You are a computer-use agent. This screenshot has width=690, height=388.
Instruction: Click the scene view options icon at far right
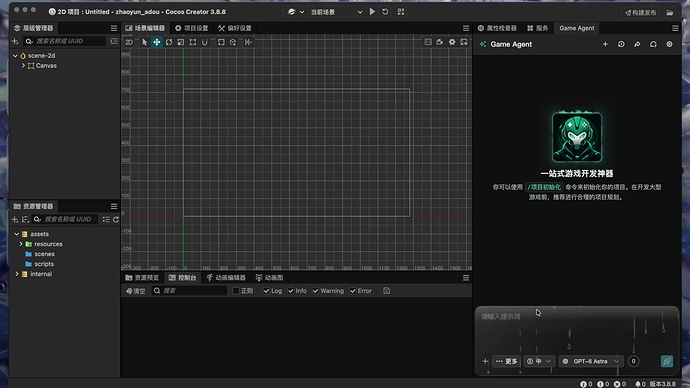(x=464, y=42)
